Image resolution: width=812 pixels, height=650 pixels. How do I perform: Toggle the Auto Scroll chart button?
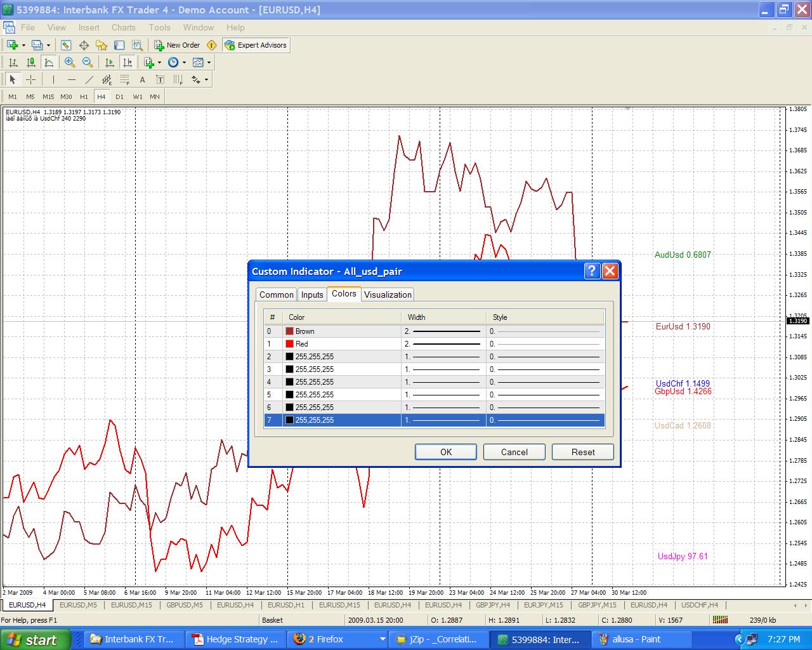109,62
